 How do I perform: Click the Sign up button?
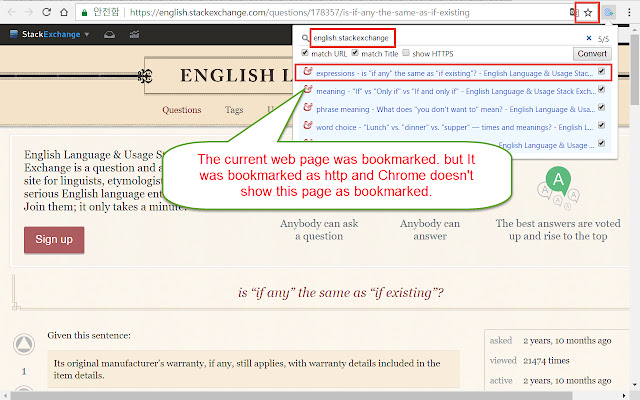tap(54, 240)
